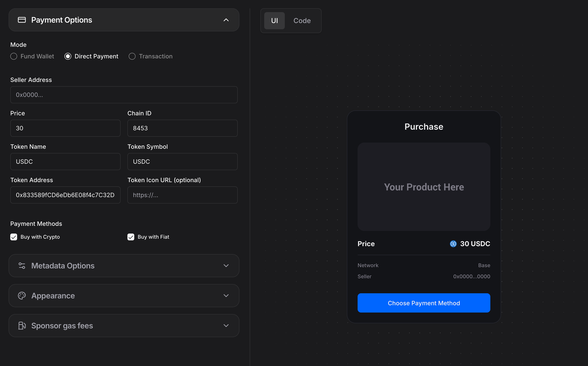Expand the Appearance section chevron
The width and height of the screenshot is (588, 366).
[x=226, y=296]
